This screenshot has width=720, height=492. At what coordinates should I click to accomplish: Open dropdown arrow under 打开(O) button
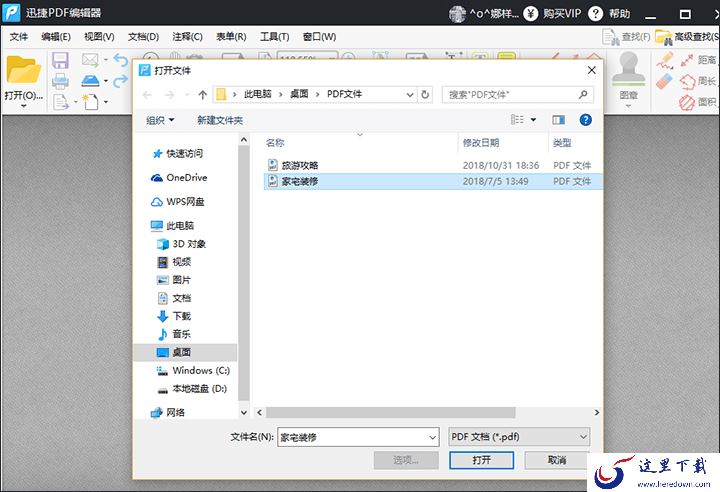(23, 106)
